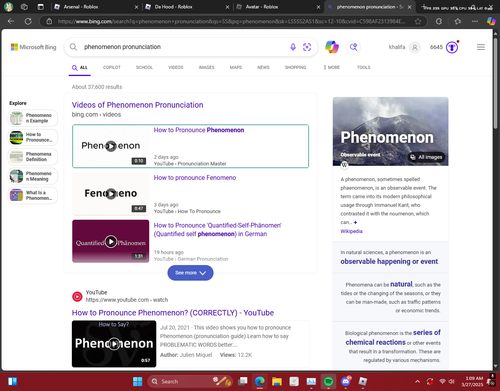Open the widgets icon at taskbar left
The height and width of the screenshot is (391, 500).
pyautogui.click(x=12, y=381)
